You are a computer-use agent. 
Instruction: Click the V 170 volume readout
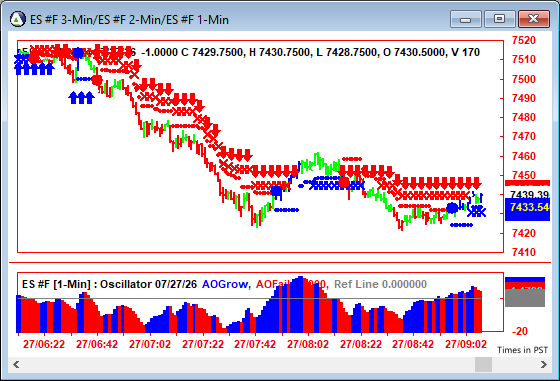click(465, 52)
